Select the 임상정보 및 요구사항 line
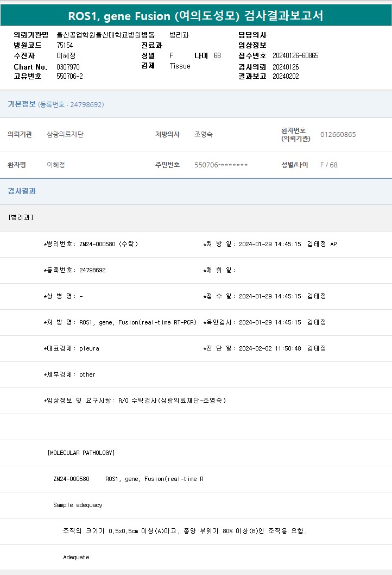 click(x=134, y=401)
